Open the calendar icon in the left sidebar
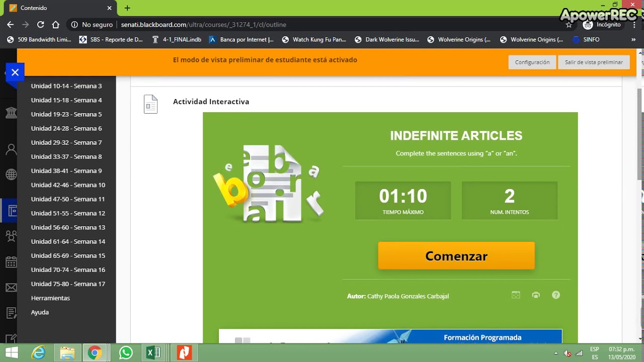 point(11,262)
